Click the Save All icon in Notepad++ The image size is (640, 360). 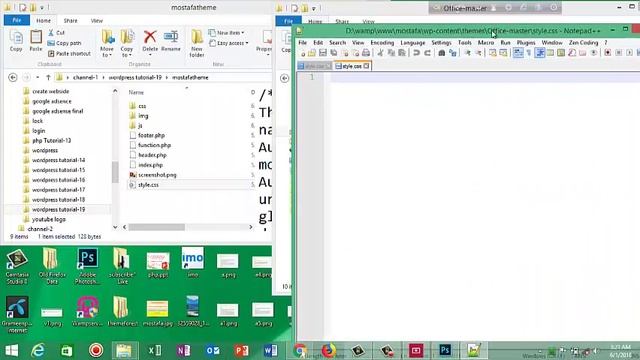tap(334, 53)
